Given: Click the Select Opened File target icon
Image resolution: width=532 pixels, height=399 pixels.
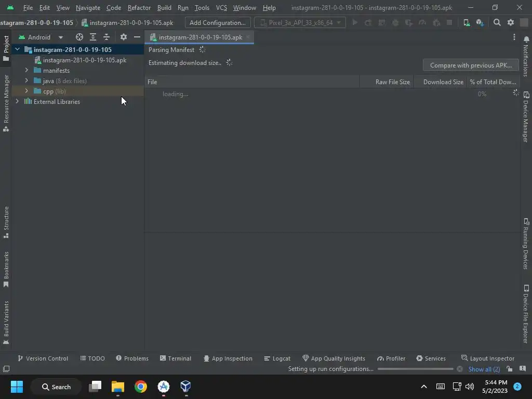Looking at the screenshot, I should (x=79, y=37).
